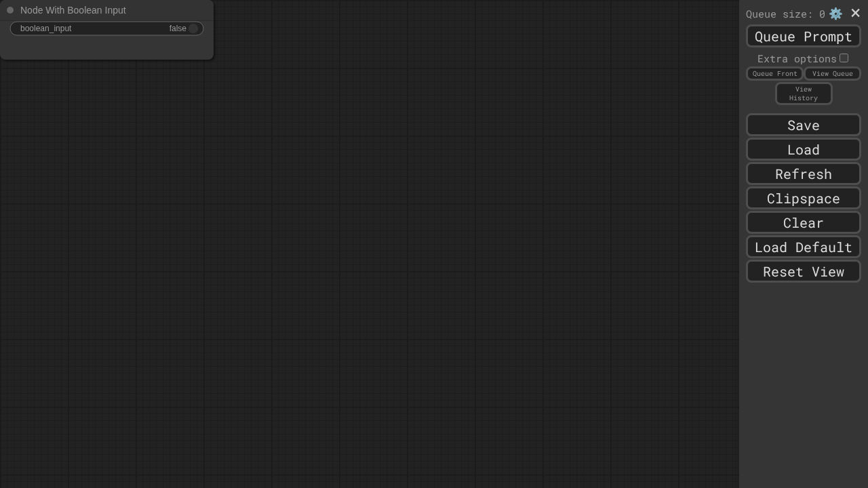Refresh the node definitions
This screenshot has width=868, height=488.
pos(804,174)
